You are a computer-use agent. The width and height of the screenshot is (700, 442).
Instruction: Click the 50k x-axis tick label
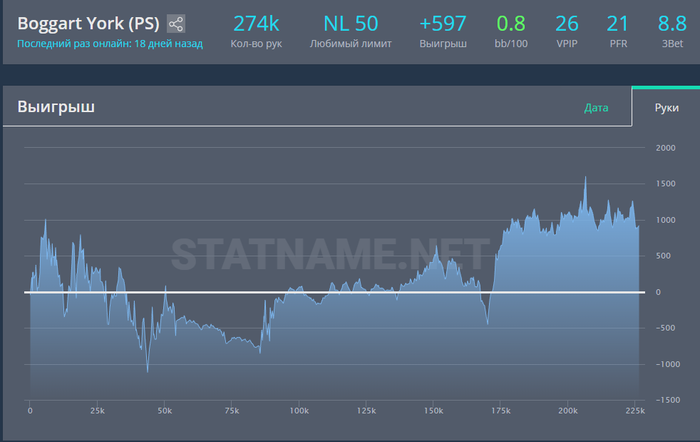[x=165, y=411]
